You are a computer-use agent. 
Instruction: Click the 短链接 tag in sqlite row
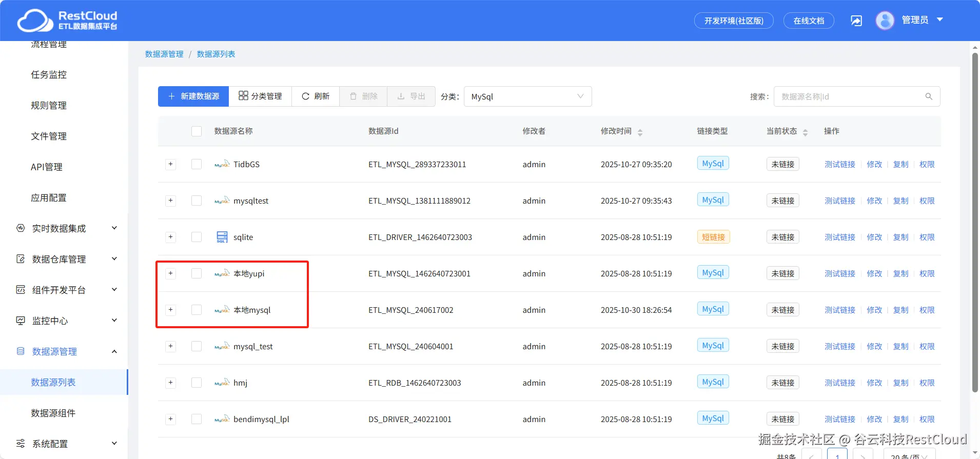coord(713,237)
